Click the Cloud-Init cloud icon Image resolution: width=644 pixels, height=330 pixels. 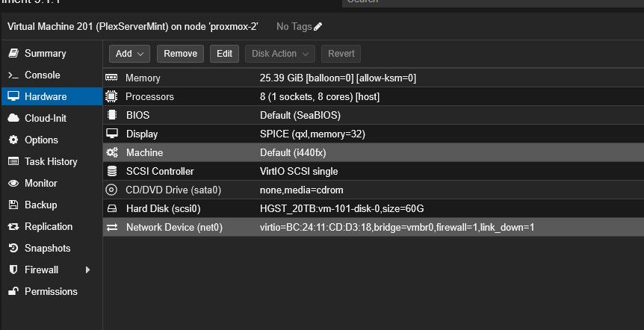[x=13, y=118]
